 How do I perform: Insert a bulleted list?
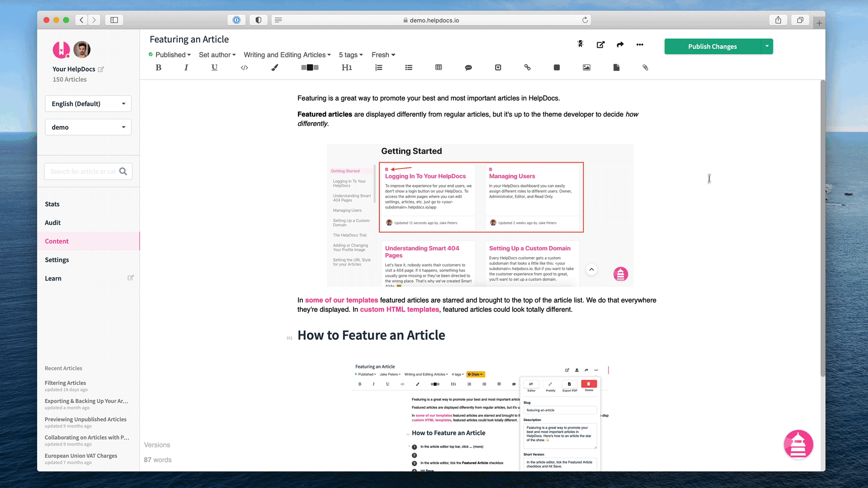click(409, 67)
